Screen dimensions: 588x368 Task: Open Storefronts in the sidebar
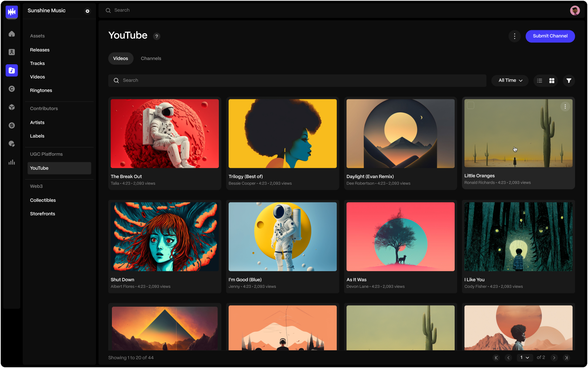42,214
